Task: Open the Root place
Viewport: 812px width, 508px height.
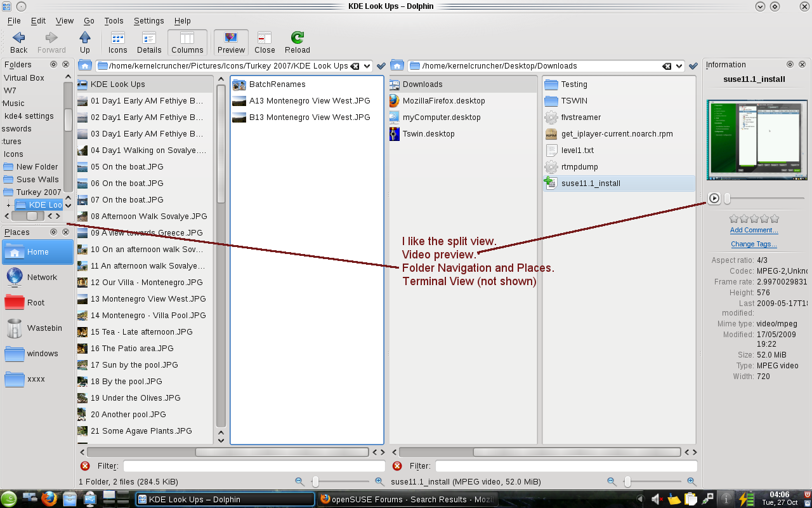Action: [x=37, y=303]
